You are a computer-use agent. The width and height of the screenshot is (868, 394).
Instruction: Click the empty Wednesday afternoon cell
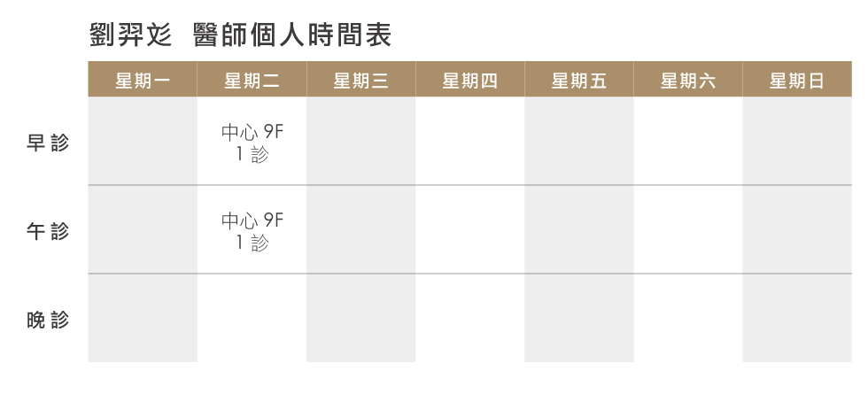pos(360,230)
